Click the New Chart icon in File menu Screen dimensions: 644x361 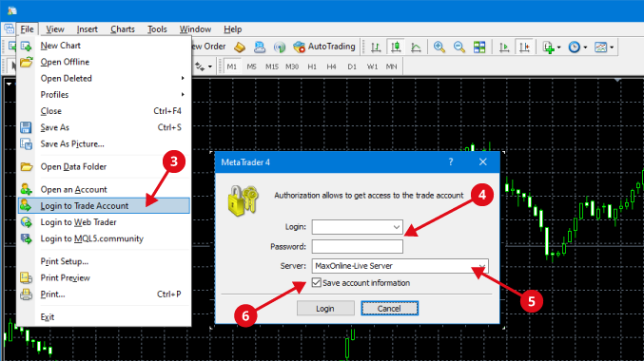coord(26,46)
